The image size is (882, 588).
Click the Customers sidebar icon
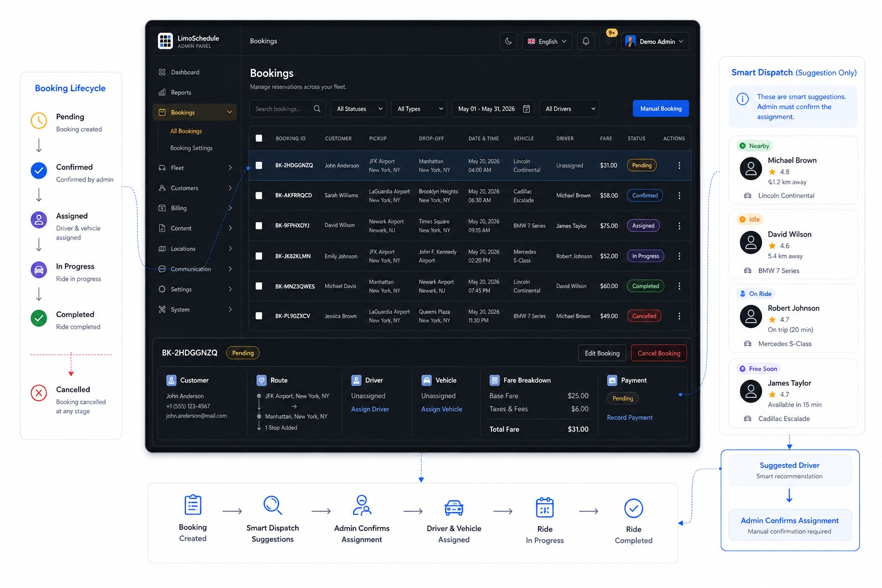162,188
